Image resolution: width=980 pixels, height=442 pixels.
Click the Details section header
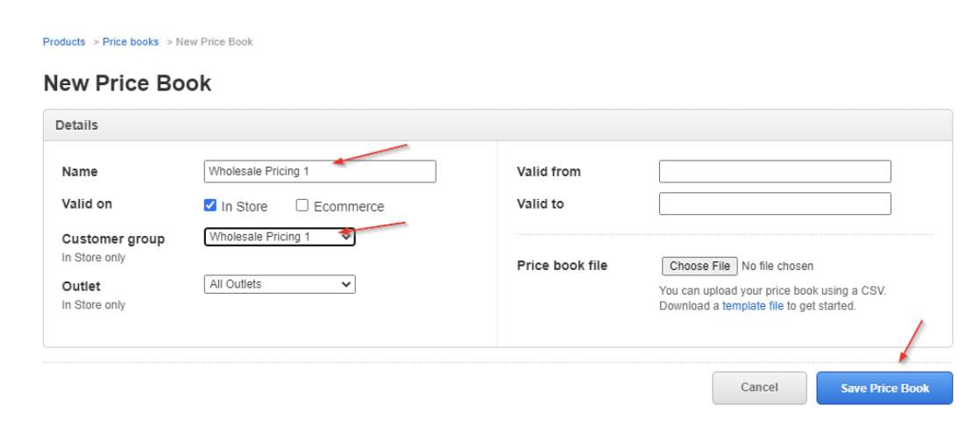point(77,125)
